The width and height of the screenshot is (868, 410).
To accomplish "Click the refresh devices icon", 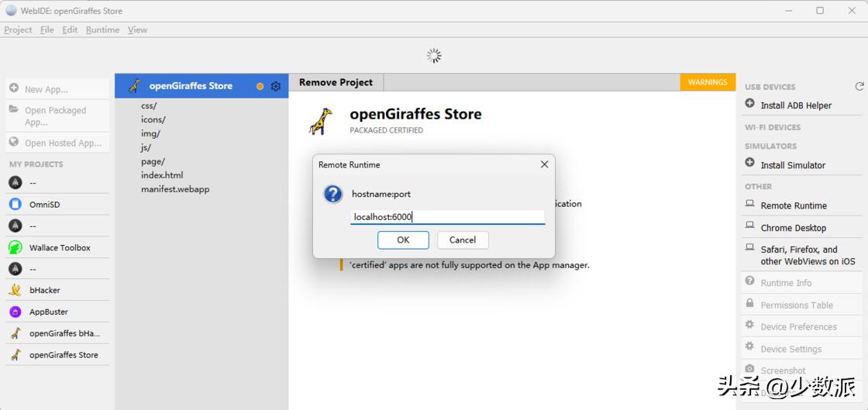I will (859, 87).
